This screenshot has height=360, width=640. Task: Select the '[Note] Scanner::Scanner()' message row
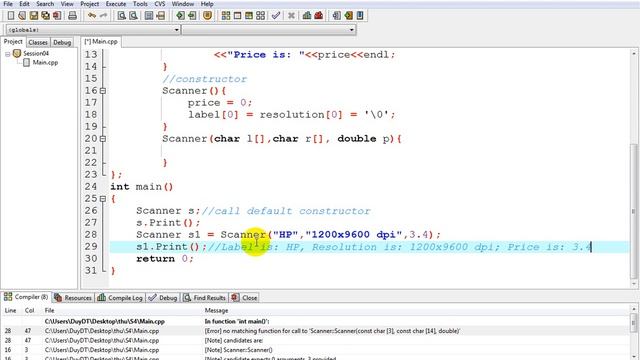(x=316, y=350)
